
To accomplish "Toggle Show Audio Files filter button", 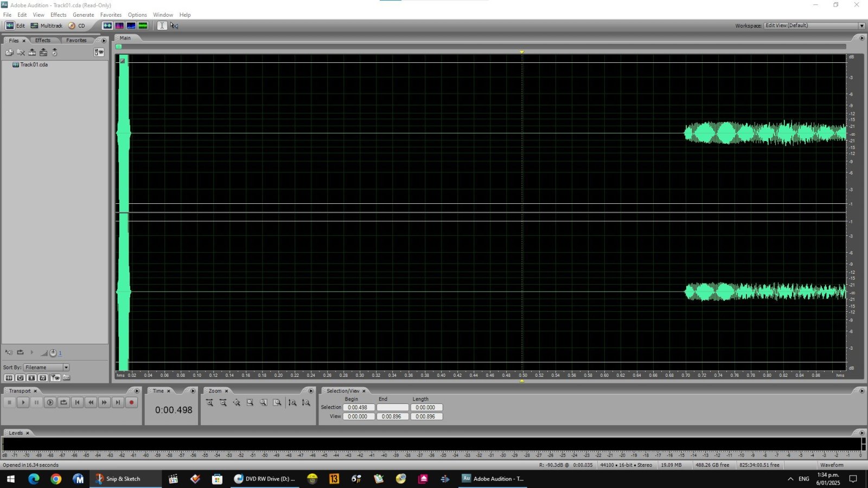I will point(9,378).
